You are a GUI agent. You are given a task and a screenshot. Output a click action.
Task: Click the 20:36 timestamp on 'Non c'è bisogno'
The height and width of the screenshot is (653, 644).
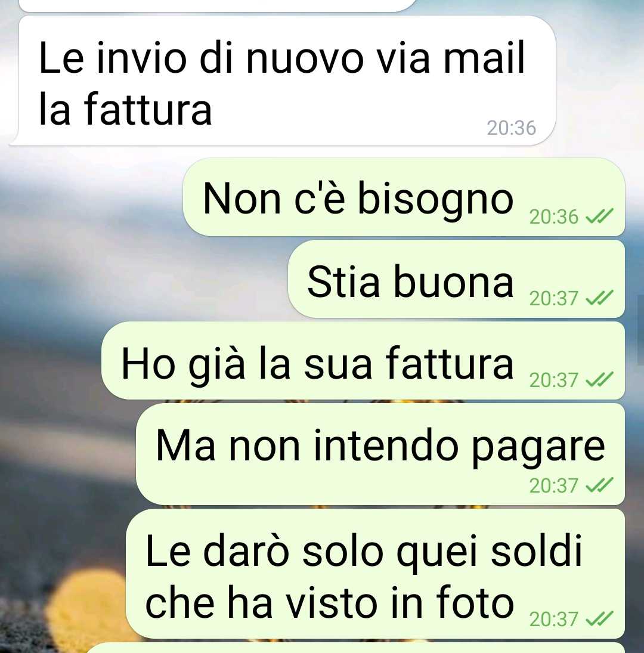click(554, 216)
